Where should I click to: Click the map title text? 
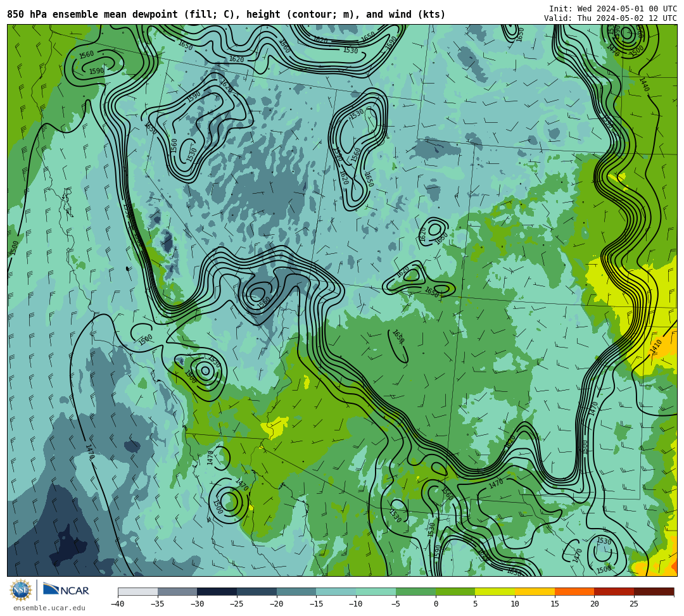226,15
